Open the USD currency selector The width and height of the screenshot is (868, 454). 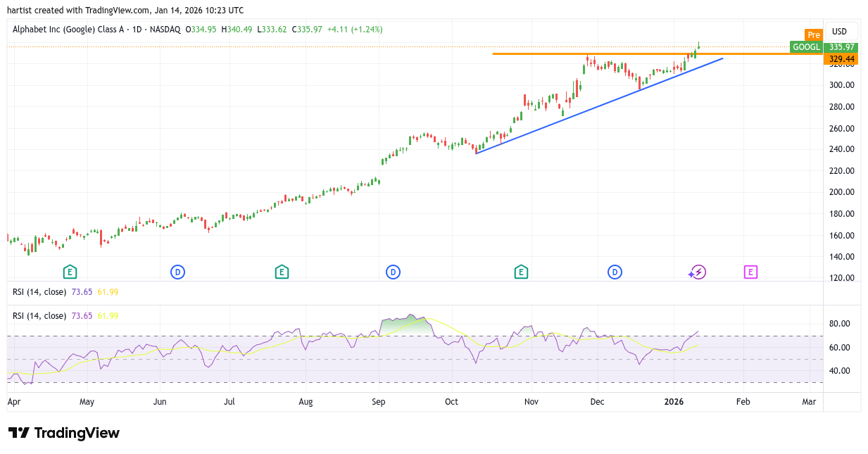pyautogui.click(x=839, y=32)
